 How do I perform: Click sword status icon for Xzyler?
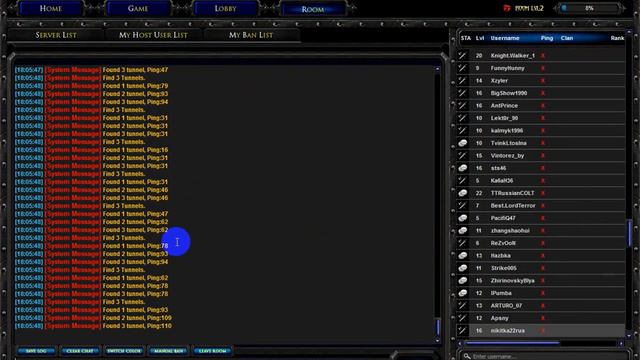click(x=462, y=80)
